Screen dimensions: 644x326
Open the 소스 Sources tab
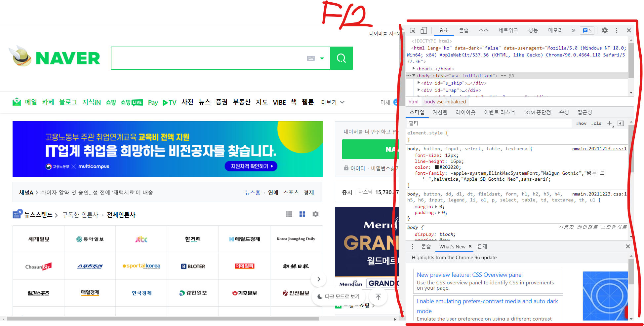point(483,30)
